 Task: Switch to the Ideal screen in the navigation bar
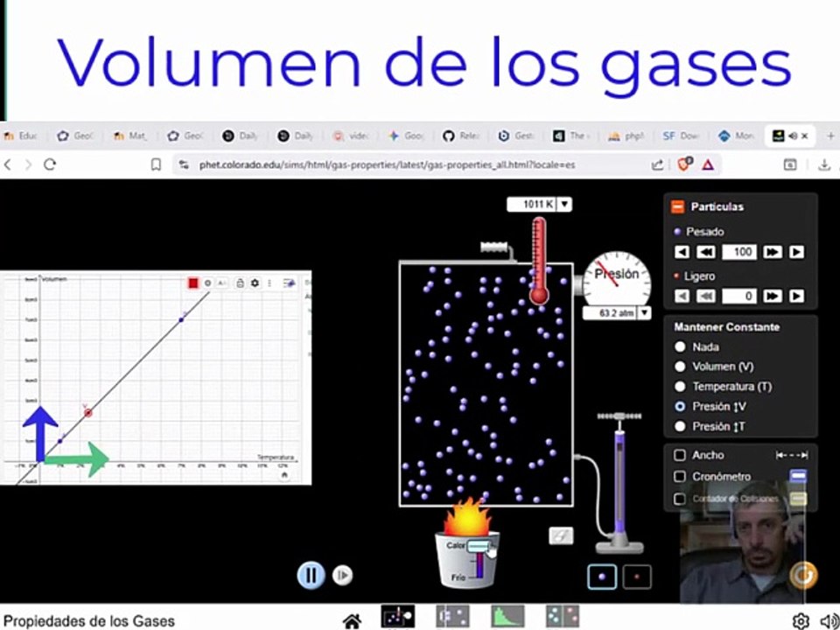pos(397,617)
